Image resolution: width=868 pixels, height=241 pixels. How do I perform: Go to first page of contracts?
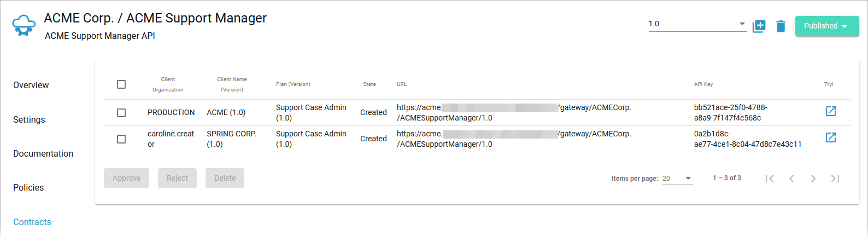coord(770,179)
